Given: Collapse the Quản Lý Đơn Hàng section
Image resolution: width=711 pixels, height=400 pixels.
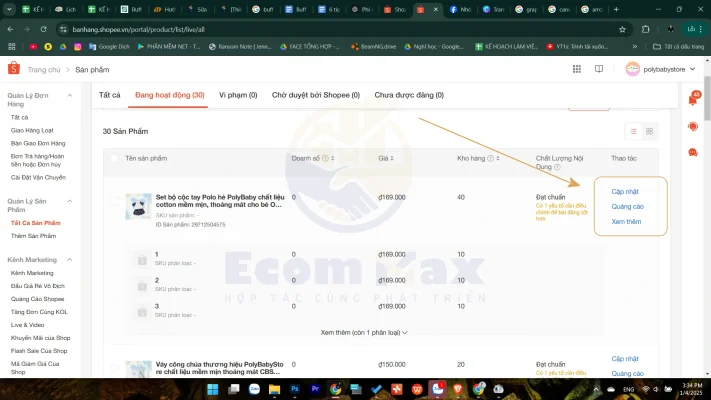Looking at the screenshot, I should pyautogui.click(x=69, y=96).
